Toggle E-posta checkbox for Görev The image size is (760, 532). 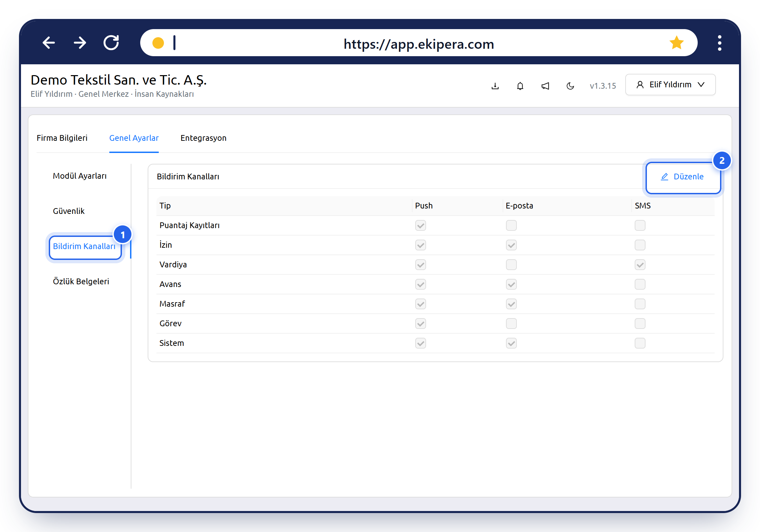511,324
